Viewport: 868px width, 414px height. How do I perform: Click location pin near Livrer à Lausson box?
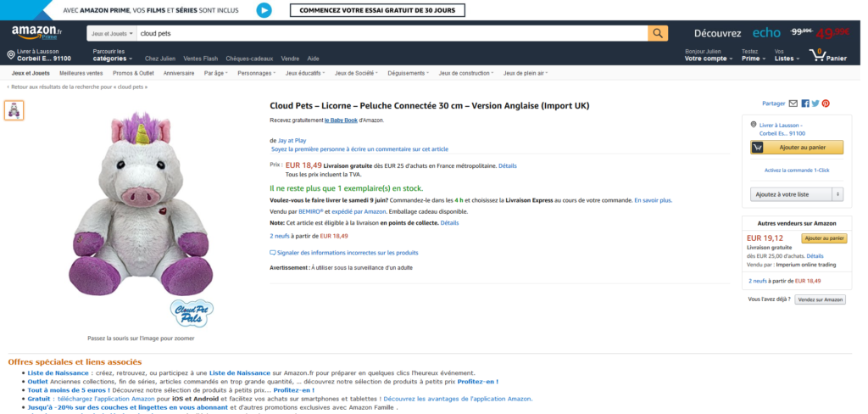pos(754,125)
